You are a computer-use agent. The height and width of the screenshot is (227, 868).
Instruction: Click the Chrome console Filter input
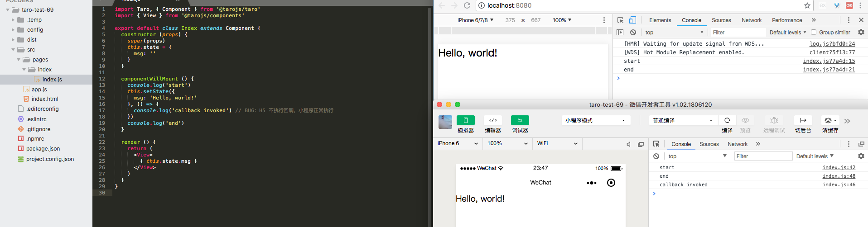(x=738, y=32)
